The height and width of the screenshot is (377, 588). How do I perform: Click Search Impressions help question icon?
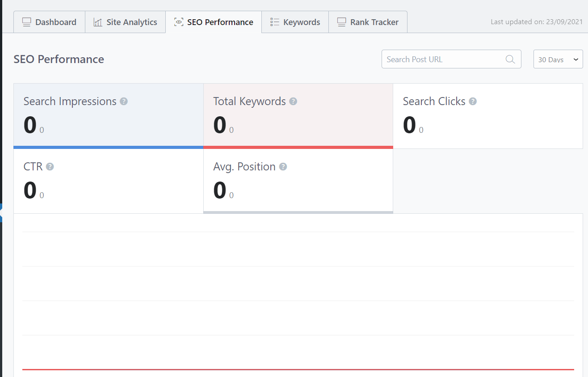[124, 102]
